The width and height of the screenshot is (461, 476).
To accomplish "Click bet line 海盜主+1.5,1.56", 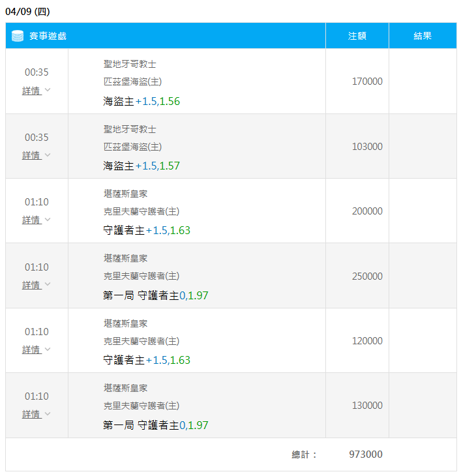I will (141, 101).
